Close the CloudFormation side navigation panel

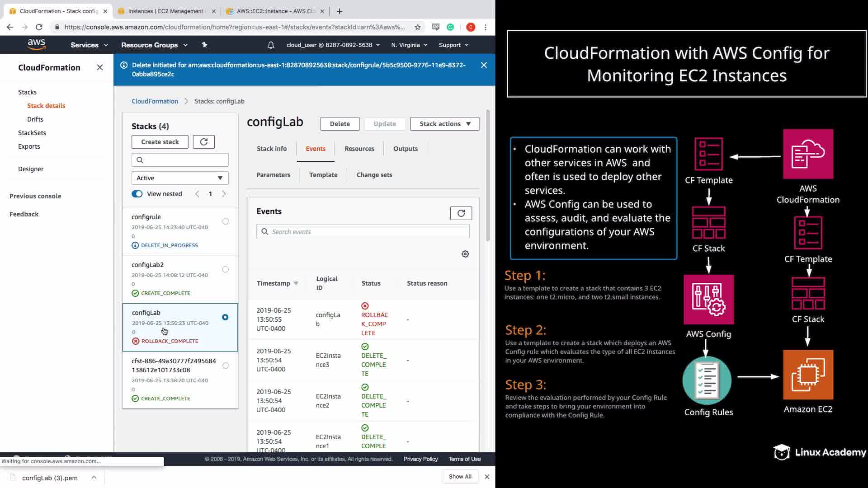(x=100, y=67)
